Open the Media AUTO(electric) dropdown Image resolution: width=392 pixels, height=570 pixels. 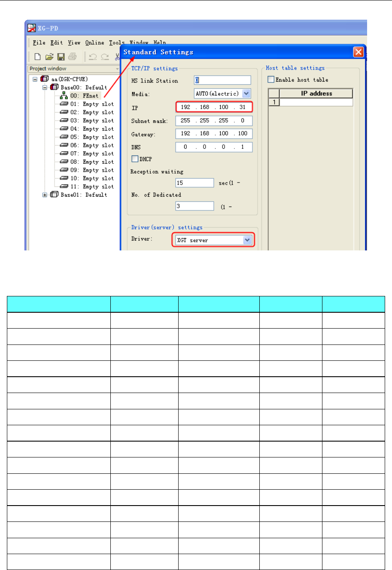[246, 94]
